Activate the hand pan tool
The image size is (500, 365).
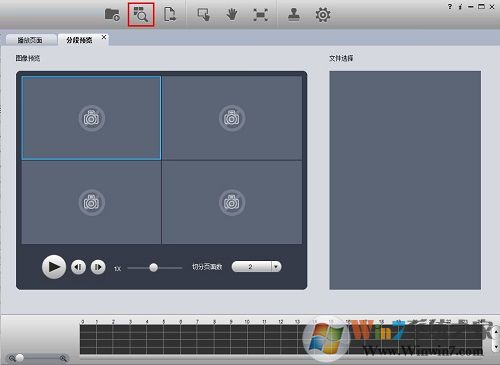tap(232, 15)
